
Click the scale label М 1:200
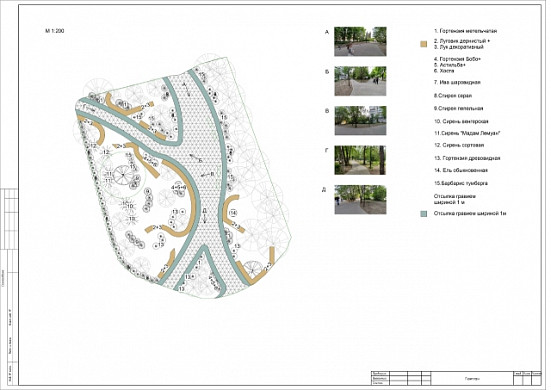(x=54, y=31)
